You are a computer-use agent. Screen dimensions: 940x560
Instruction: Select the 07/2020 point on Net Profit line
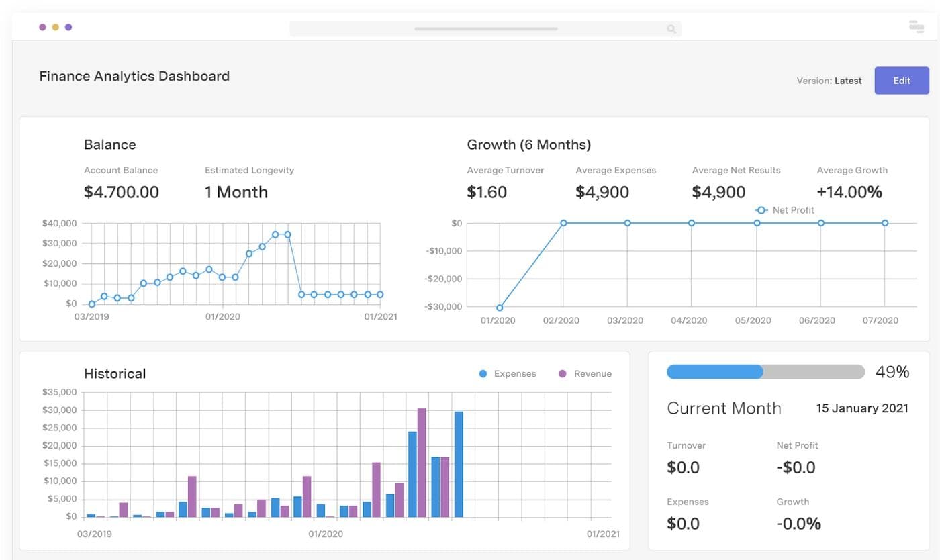[885, 223]
